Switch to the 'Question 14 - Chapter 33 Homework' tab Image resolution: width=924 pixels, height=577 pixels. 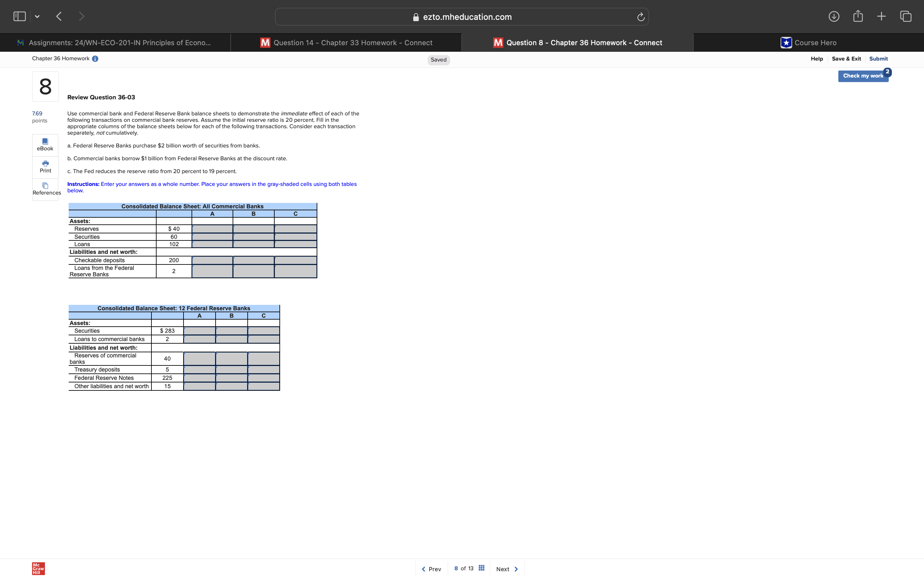346,42
